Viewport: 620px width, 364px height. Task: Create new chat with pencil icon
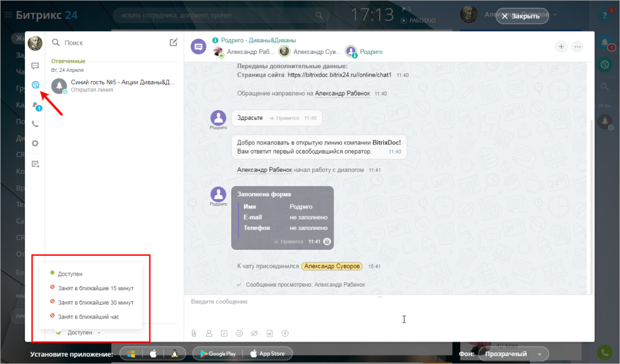pos(174,42)
